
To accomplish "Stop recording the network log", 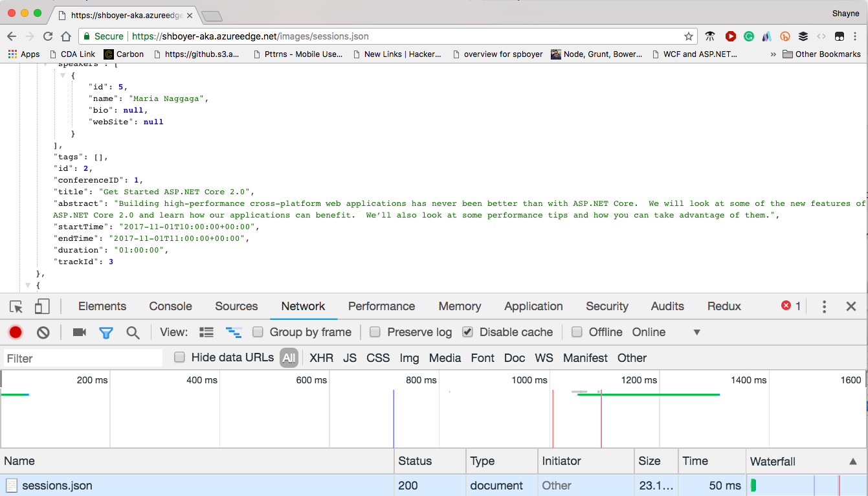I will click(x=16, y=332).
